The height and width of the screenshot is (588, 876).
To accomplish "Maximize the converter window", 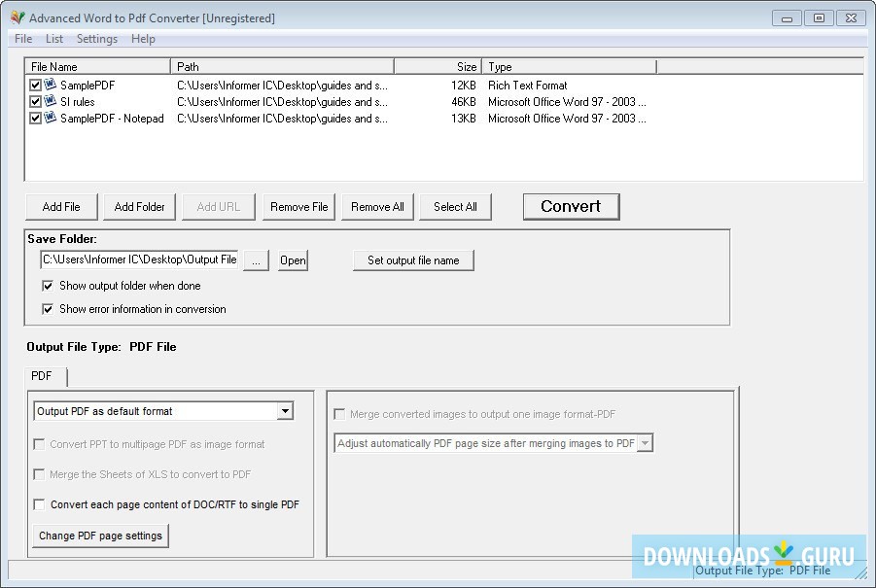I will pyautogui.click(x=819, y=18).
